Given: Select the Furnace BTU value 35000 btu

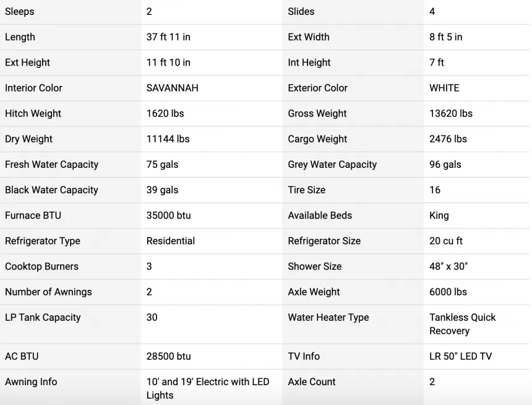Looking at the screenshot, I should 169,216.
